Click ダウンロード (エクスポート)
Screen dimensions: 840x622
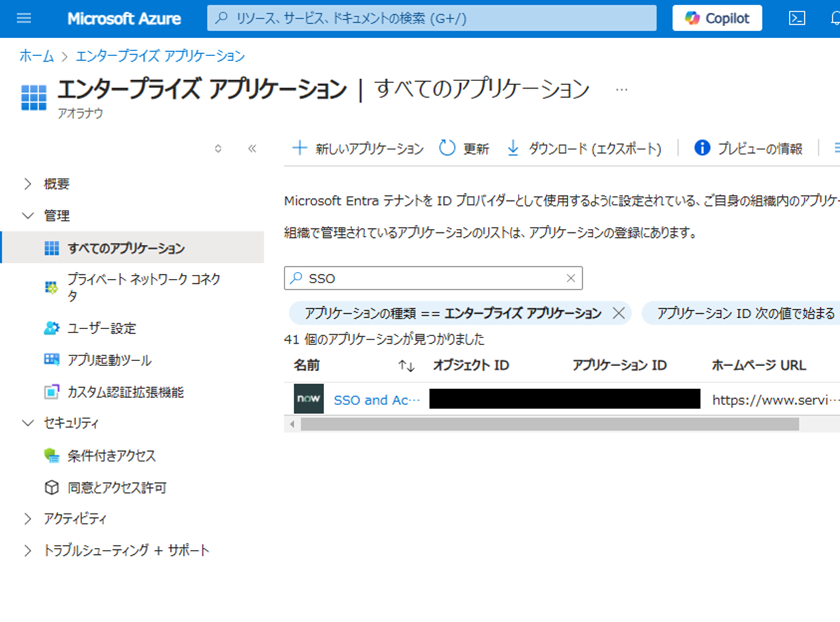pyautogui.click(x=584, y=149)
